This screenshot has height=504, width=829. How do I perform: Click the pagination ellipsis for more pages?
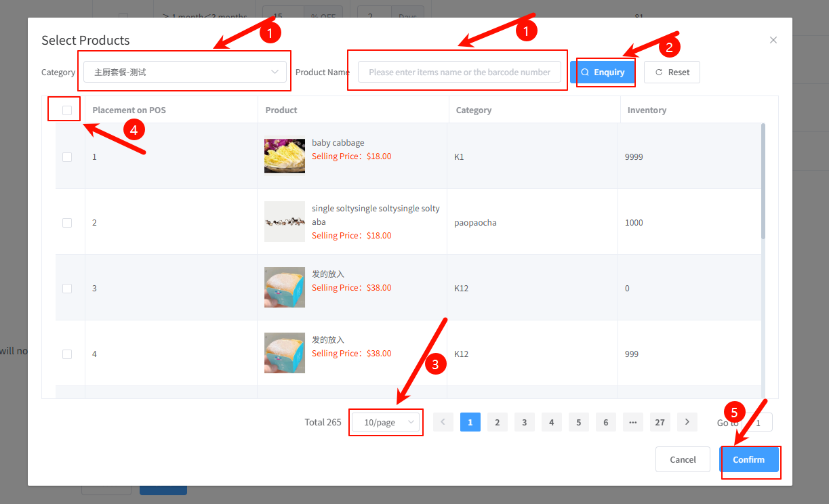632,422
